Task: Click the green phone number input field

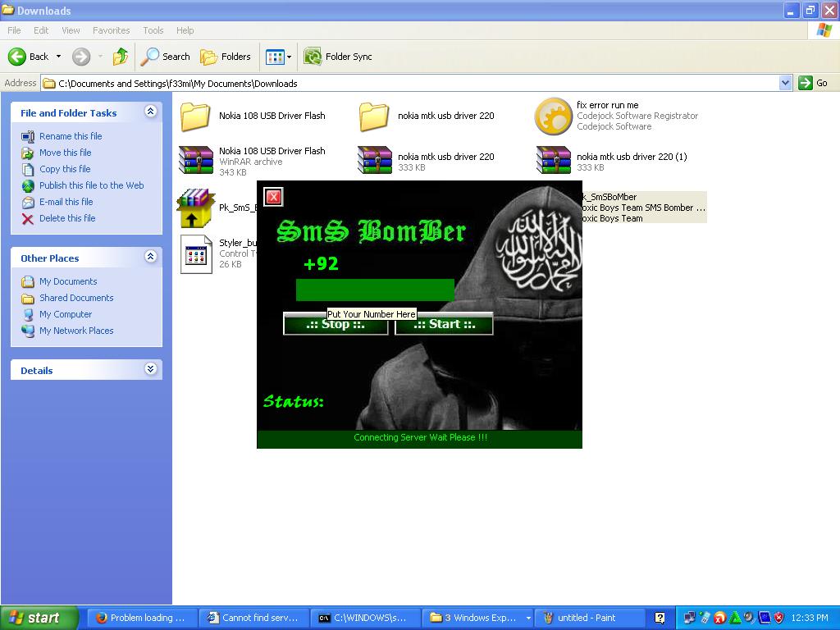Action: coord(375,290)
